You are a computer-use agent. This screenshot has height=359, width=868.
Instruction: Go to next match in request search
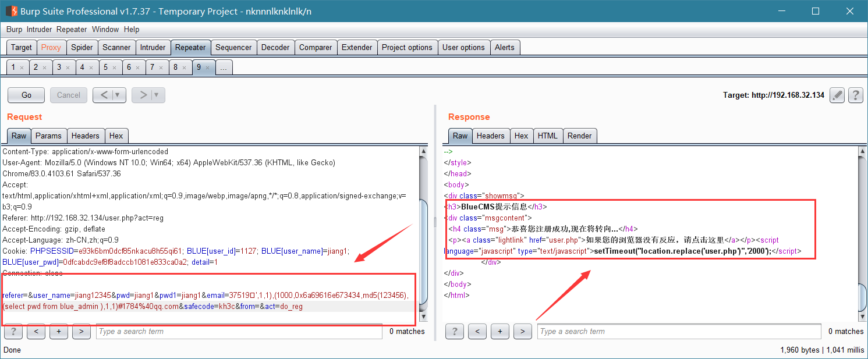82,332
